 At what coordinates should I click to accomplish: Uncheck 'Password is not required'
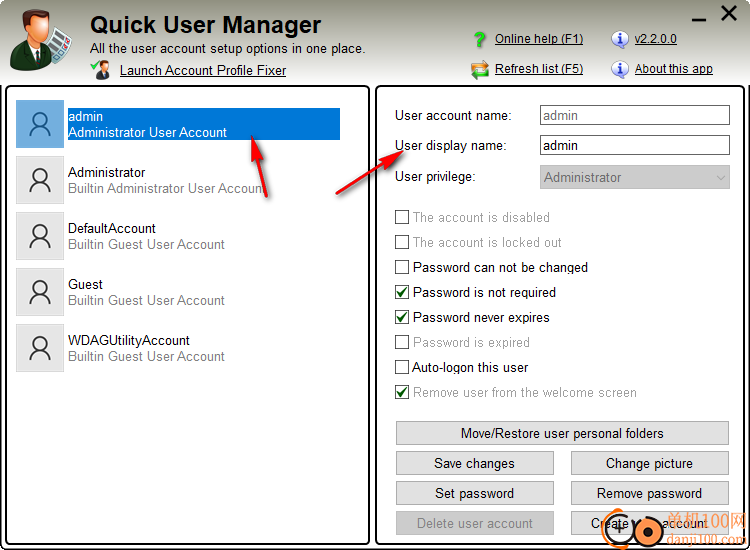tap(402, 292)
